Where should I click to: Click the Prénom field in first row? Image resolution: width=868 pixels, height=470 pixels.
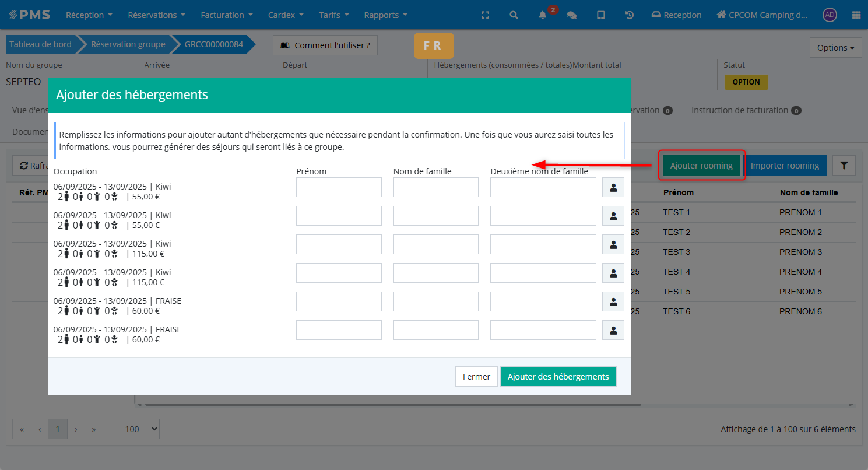click(x=339, y=187)
